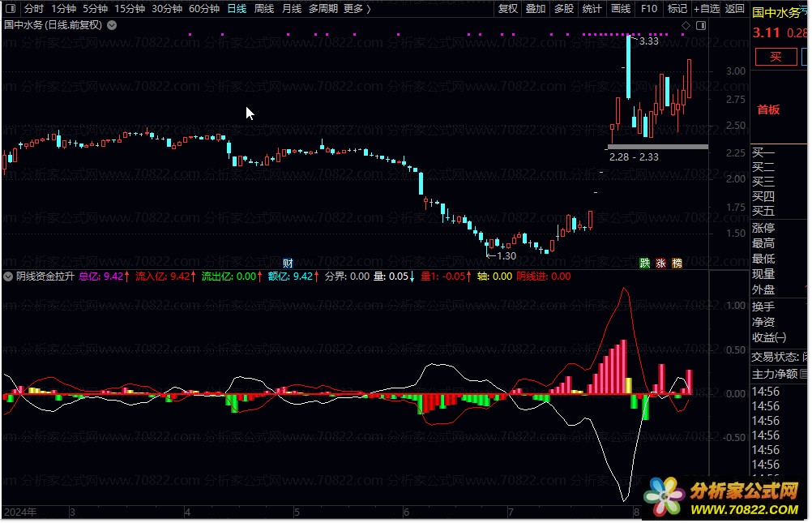Screen dimensions: 812x523
Task: Open the 阴线资金拉升 indicator dropdown
Action: (x=8, y=277)
